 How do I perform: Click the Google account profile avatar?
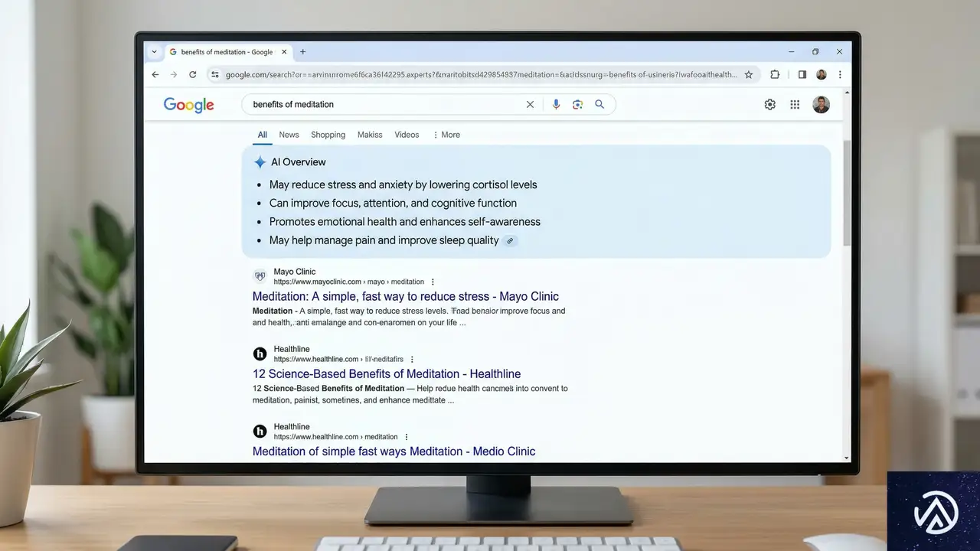821,104
